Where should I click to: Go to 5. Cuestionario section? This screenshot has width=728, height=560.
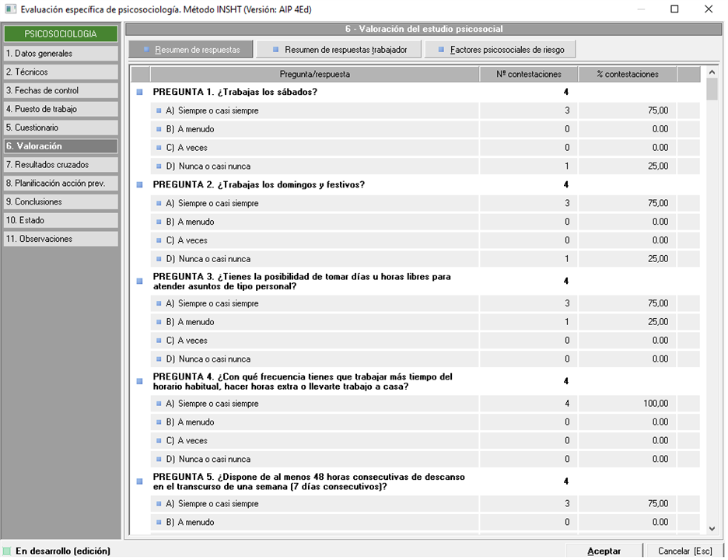[x=60, y=128]
